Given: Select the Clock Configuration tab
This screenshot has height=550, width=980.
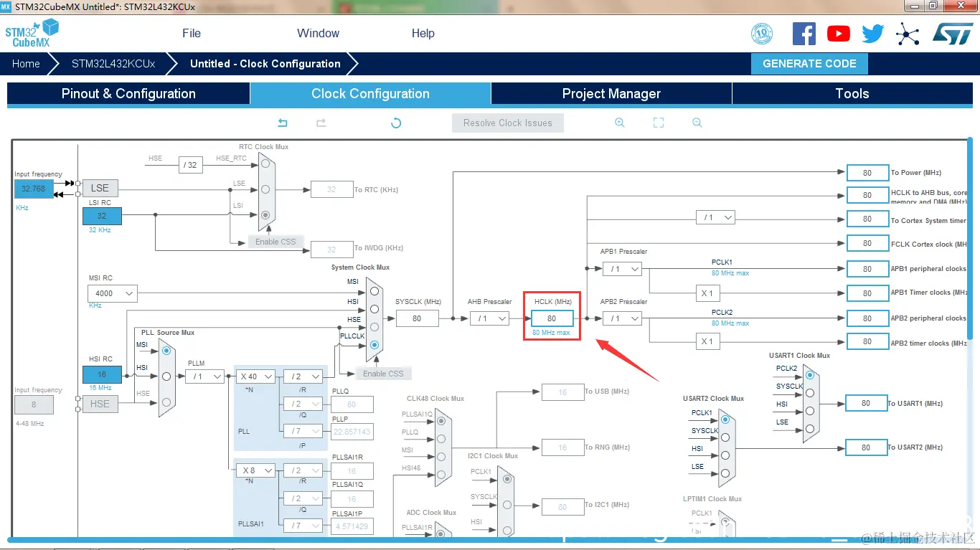Looking at the screenshot, I should coord(370,94).
